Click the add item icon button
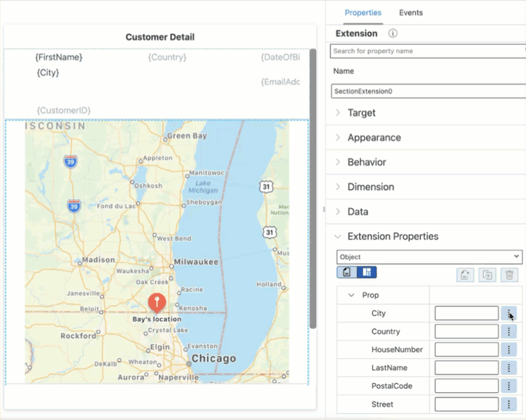Viewport: 526px width, 420px height. (465, 275)
